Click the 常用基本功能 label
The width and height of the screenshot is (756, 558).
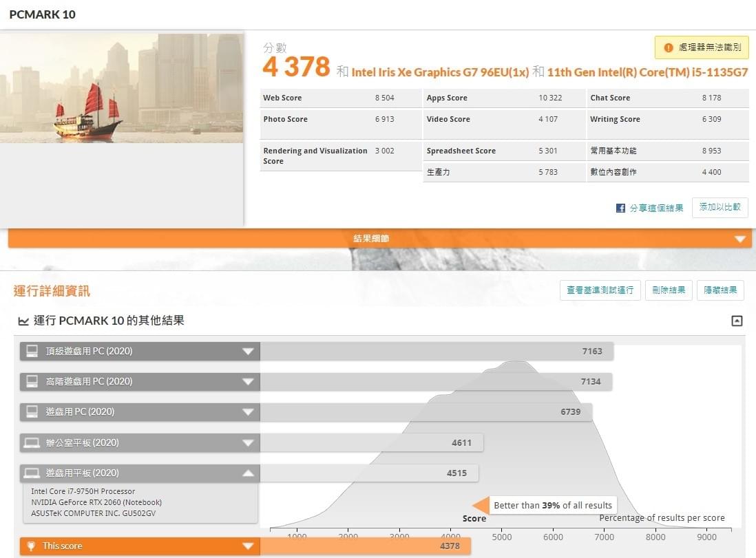[x=613, y=151]
